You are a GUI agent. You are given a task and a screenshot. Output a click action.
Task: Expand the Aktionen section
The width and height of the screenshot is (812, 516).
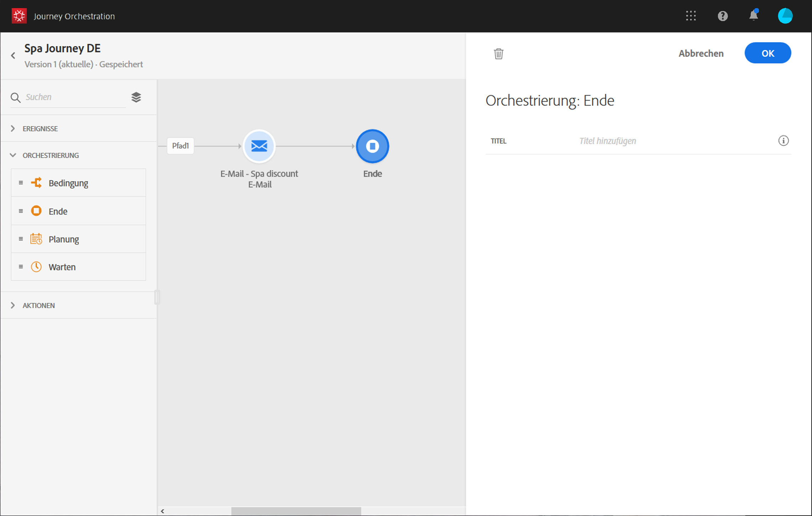(38, 306)
